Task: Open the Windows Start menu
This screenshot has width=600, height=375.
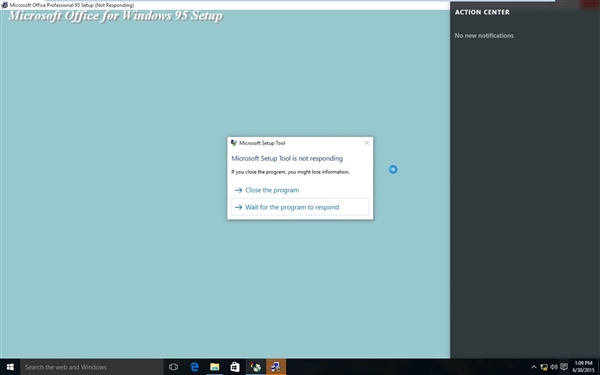Action: [10, 367]
